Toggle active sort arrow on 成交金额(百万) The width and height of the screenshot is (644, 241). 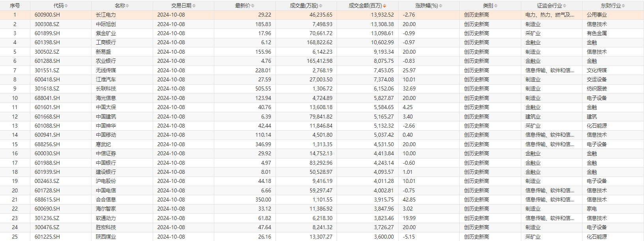tap(385, 6)
